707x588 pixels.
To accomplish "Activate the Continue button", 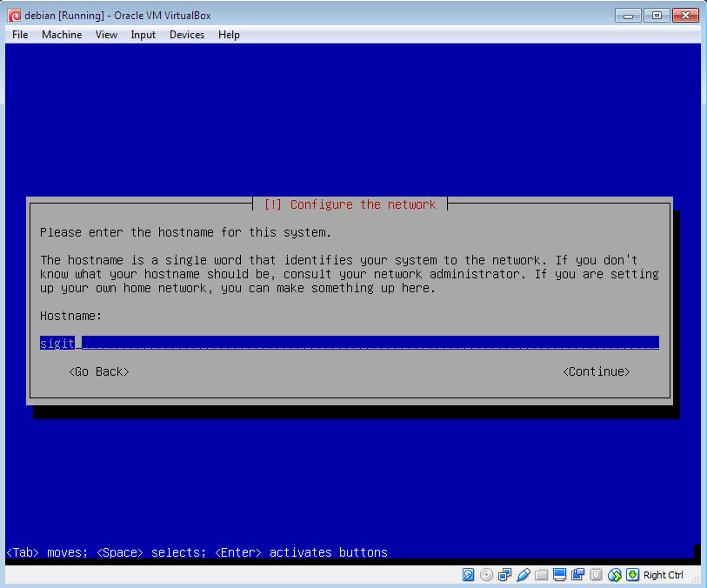I will tap(596, 371).
